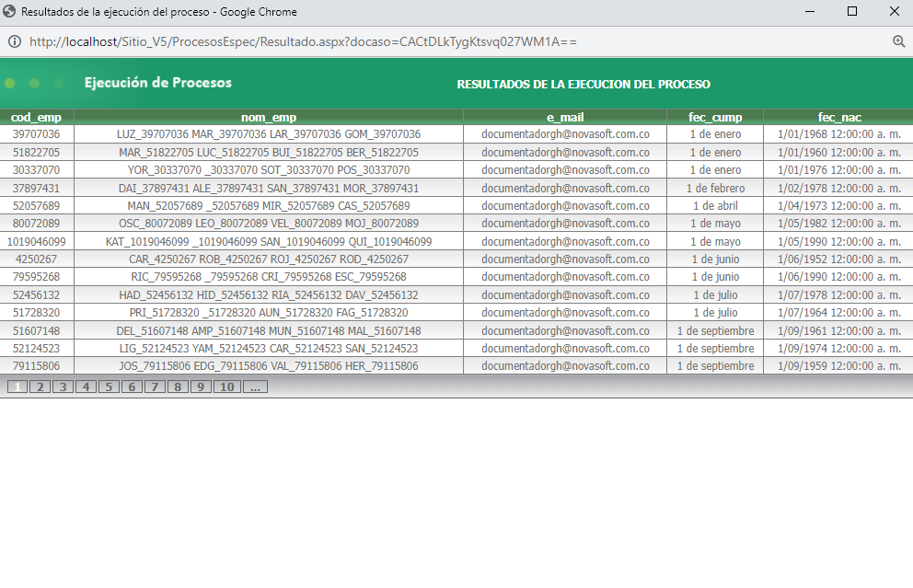Go to results page 4

(x=86, y=386)
